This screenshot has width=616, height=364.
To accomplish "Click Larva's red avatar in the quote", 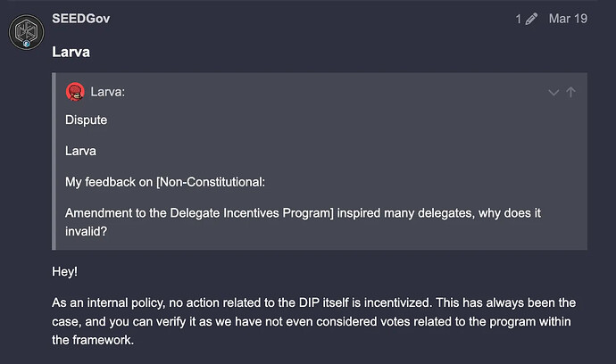I will 75,92.
